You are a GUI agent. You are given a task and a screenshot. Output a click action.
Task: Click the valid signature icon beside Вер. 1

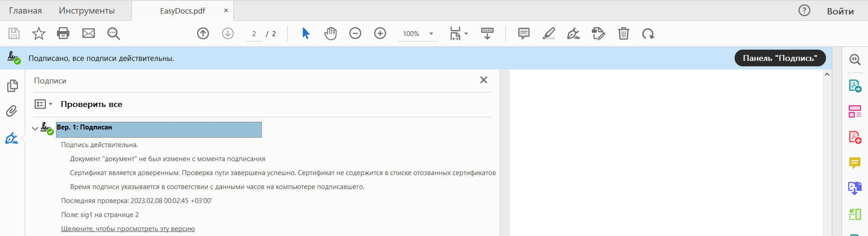(47, 129)
